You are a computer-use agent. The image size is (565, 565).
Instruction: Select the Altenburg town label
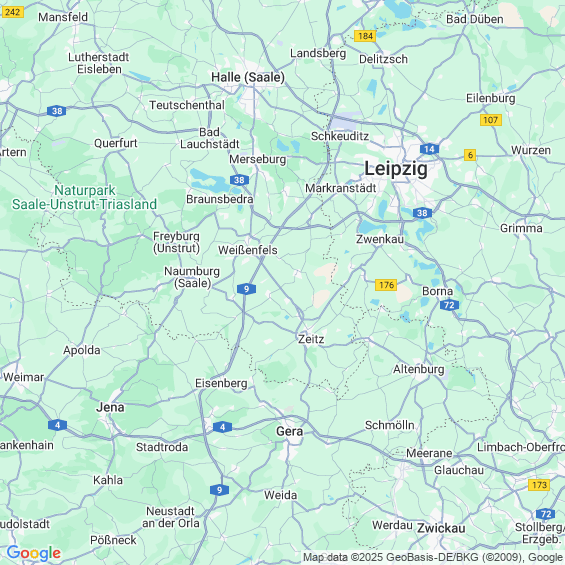click(x=418, y=369)
